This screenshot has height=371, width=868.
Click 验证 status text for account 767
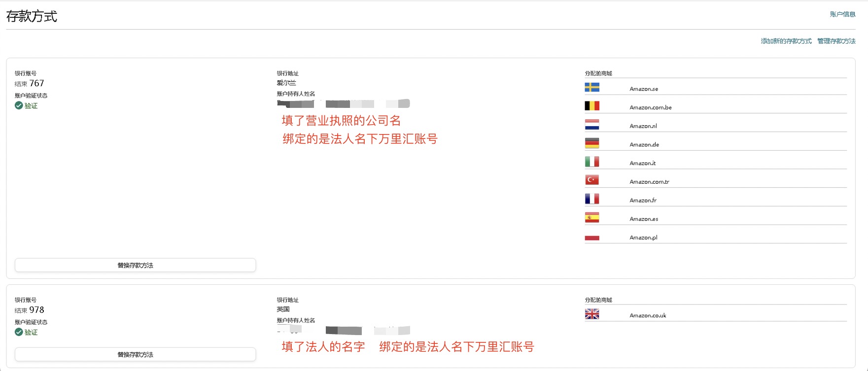point(31,106)
